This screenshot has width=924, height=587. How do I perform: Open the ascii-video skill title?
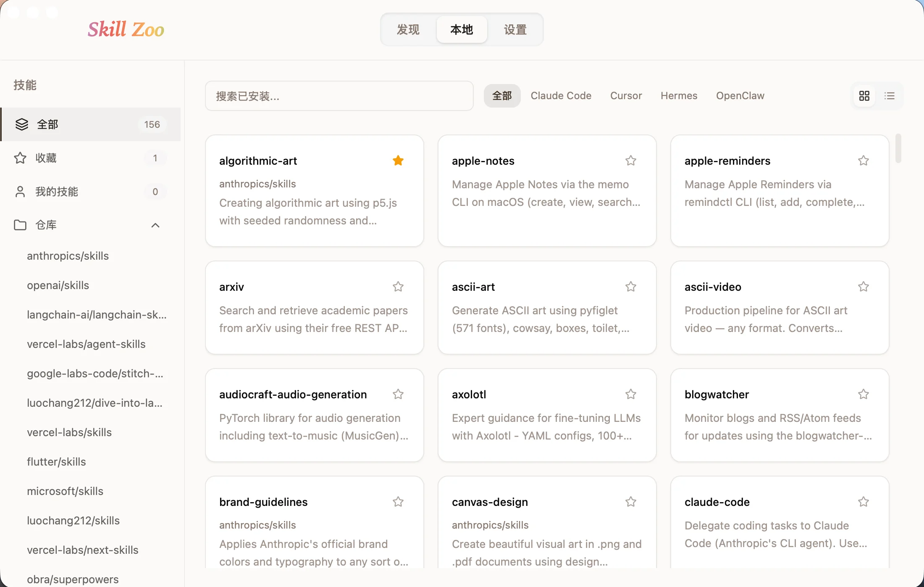(713, 287)
